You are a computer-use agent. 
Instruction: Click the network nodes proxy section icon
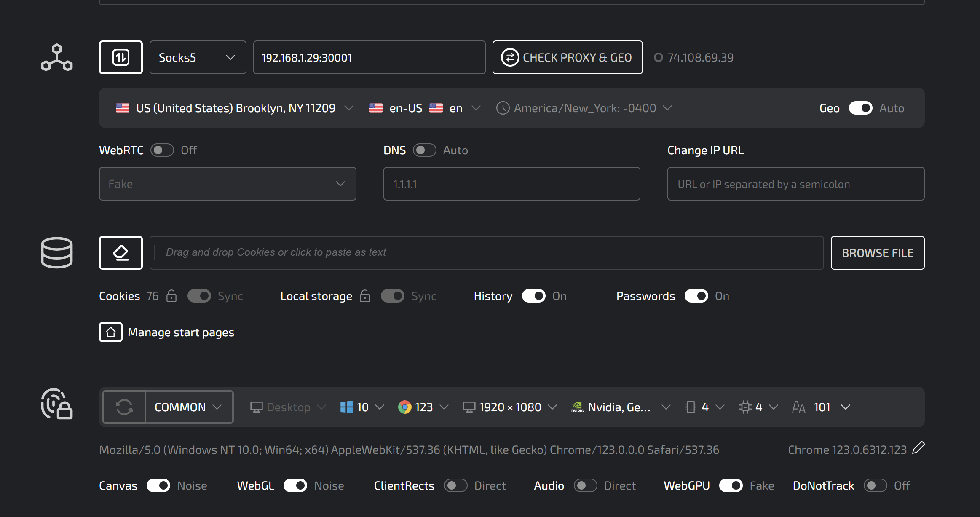(x=57, y=57)
